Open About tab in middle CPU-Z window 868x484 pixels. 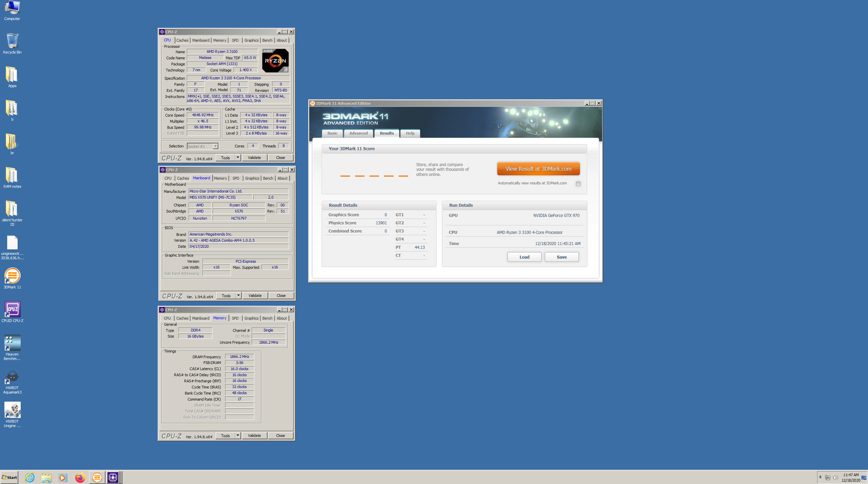point(282,178)
